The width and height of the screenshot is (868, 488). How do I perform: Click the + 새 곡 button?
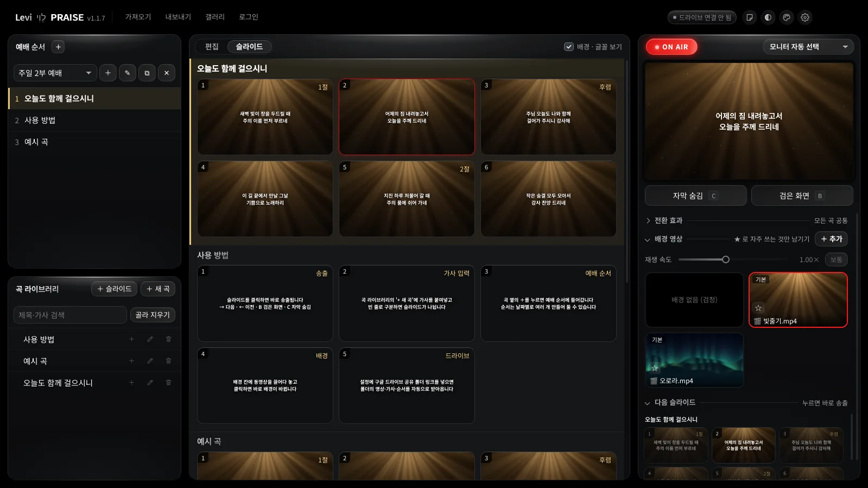pyautogui.click(x=158, y=289)
